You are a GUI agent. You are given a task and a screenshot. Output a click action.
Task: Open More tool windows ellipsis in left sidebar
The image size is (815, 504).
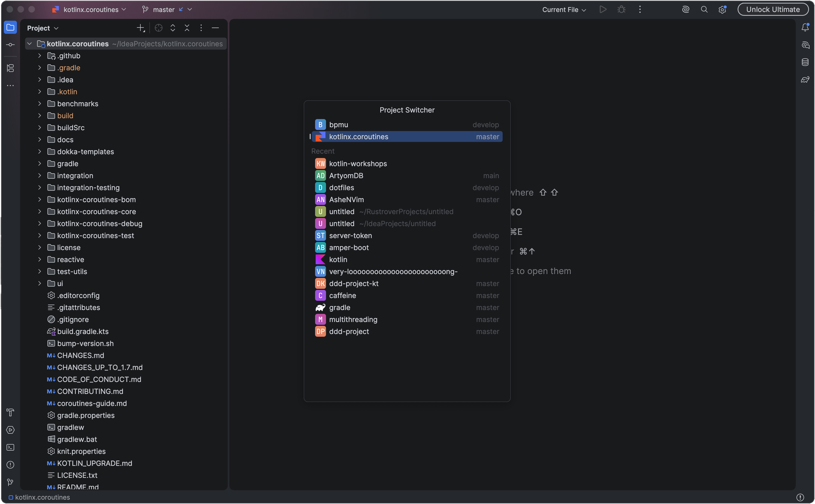coord(10,86)
